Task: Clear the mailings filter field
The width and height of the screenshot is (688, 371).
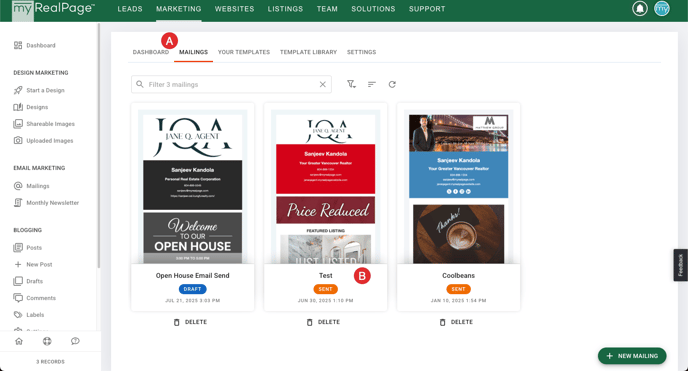Action: [x=322, y=84]
